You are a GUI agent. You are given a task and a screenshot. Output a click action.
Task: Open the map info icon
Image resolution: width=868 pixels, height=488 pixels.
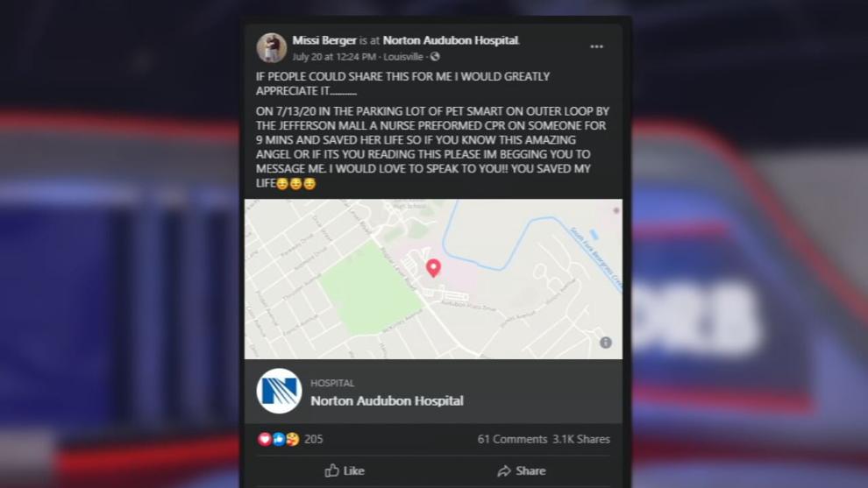point(606,343)
